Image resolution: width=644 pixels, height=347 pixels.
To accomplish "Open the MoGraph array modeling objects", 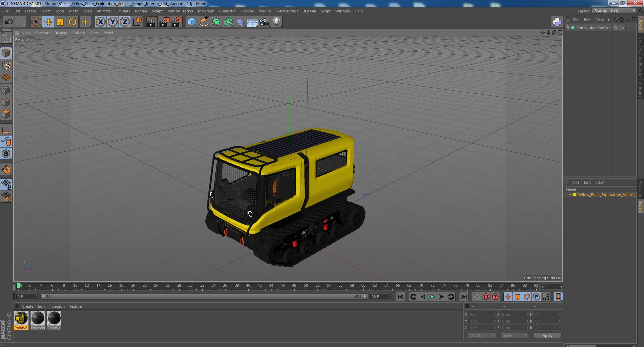I will coord(228,22).
